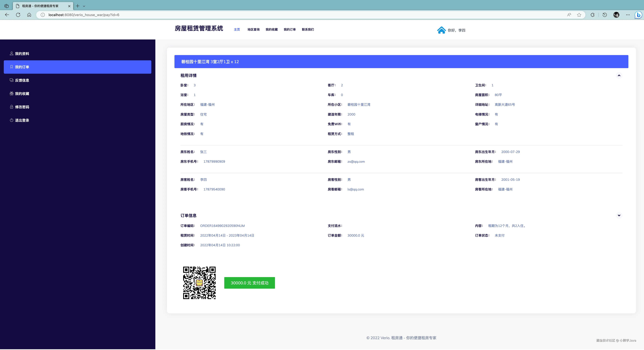This screenshot has width=644, height=350.
Task: Open 我的资料 in sidebar
Action: coord(22,54)
